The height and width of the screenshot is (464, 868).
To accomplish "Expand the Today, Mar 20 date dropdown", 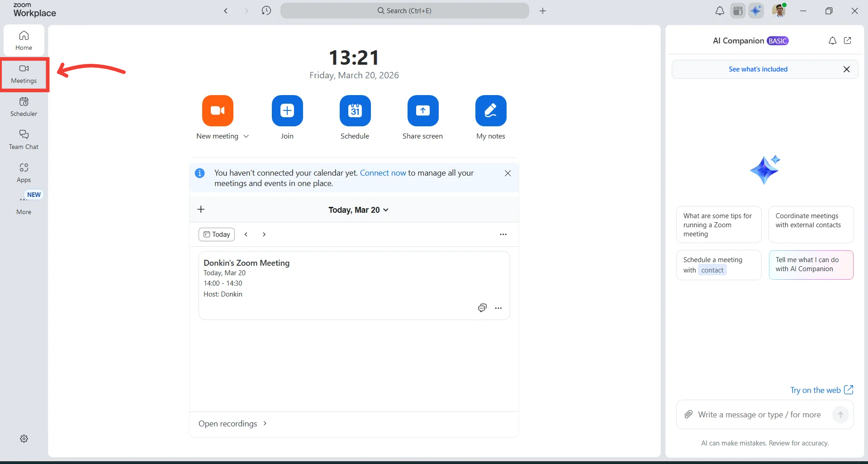I will [x=358, y=210].
